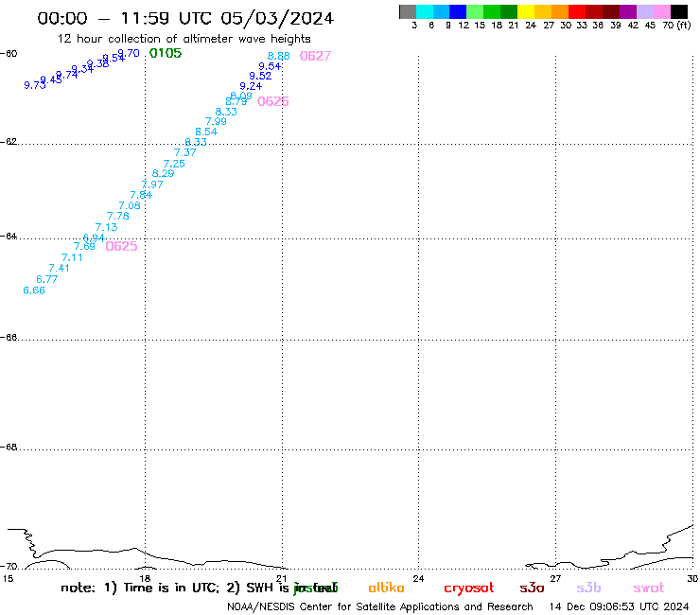
Task: Click the wave height value '6.77'
Action: coord(47,279)
